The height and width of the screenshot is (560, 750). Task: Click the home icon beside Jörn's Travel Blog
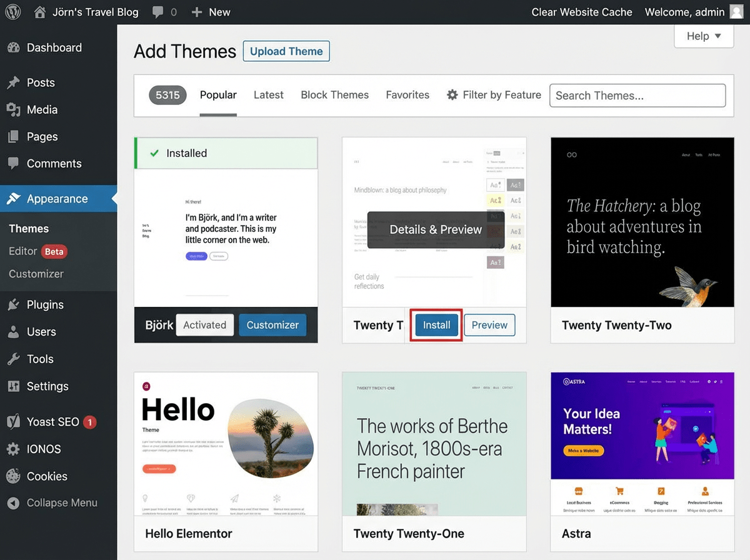(x=40, y=12)
